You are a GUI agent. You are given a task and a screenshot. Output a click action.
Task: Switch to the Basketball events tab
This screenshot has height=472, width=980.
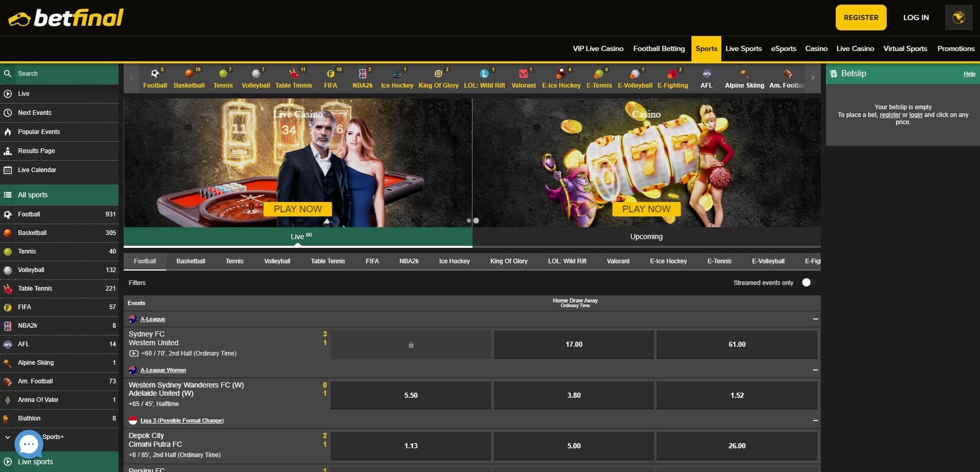[190, 261]
